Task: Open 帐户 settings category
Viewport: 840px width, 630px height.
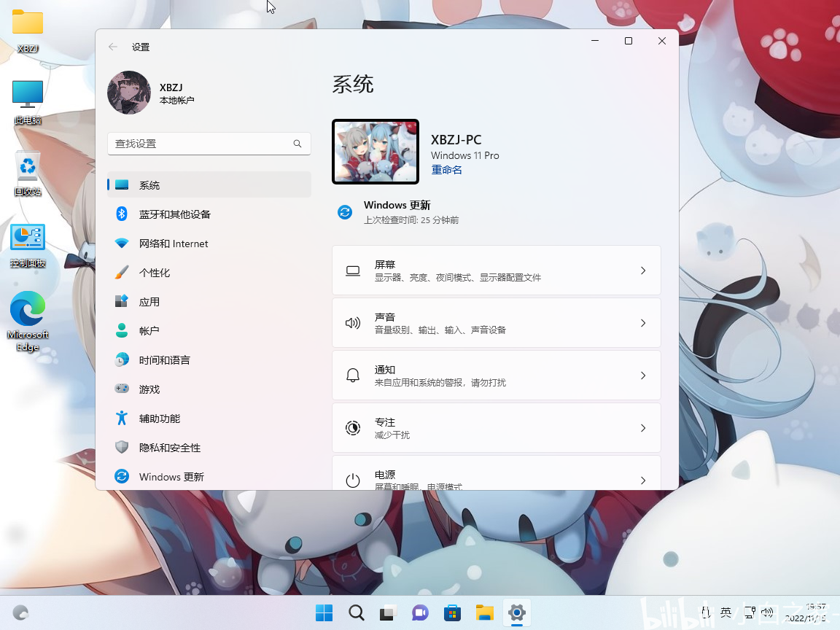Action: point(209,330)
